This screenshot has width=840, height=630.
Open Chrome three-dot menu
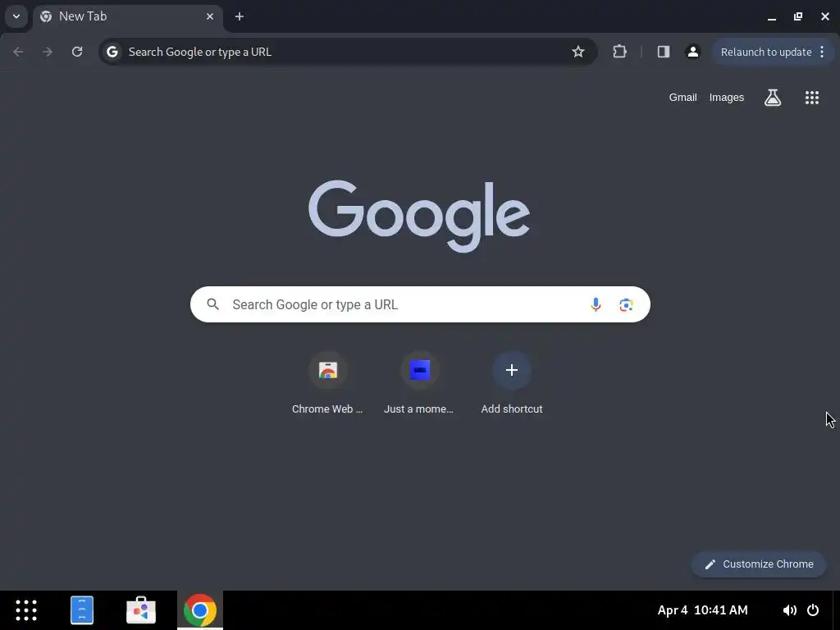[822, 52]
